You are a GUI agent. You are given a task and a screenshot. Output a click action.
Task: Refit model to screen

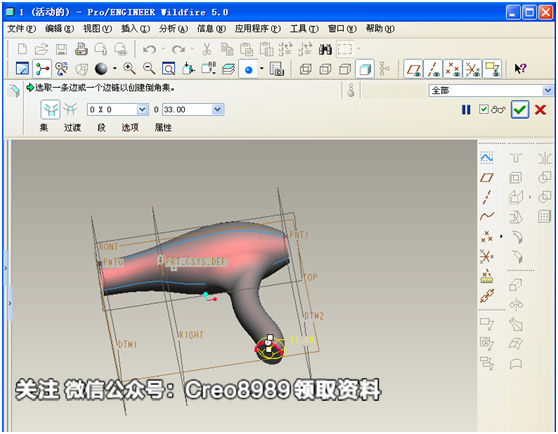coord(168,69)
